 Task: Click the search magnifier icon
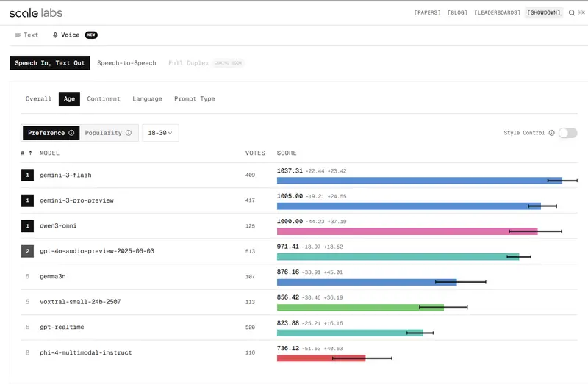(x=572, y=12)
